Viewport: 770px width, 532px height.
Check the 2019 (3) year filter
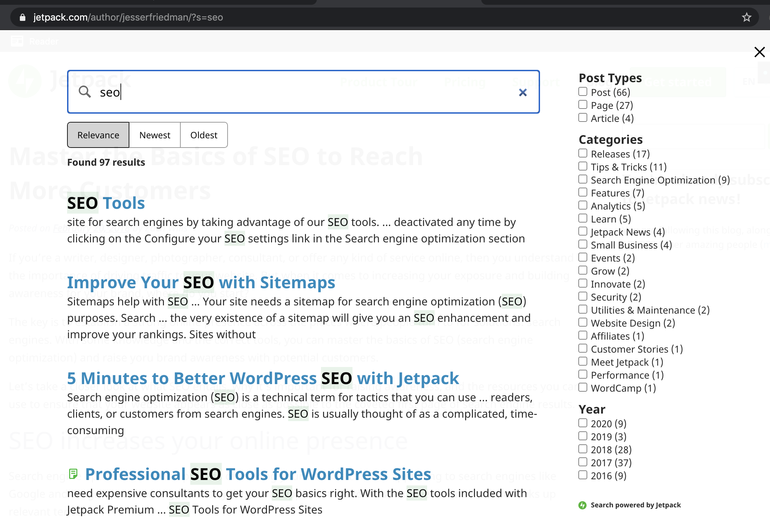pyautogui.click(x=583, y=436)
